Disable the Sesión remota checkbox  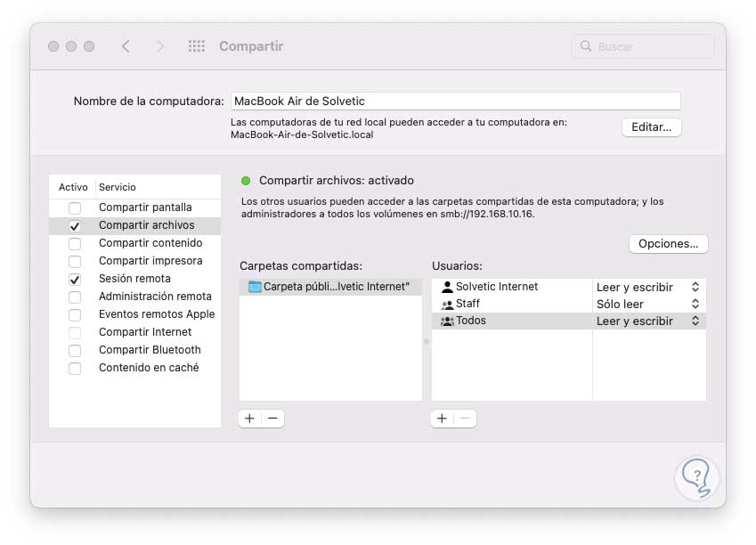coord(75,280)
